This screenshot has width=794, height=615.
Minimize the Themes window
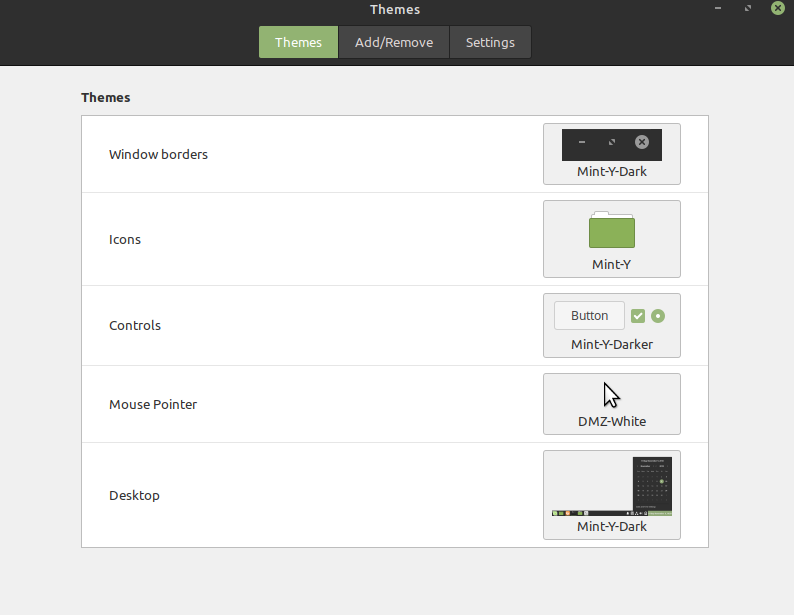click(x=718, y=8)
